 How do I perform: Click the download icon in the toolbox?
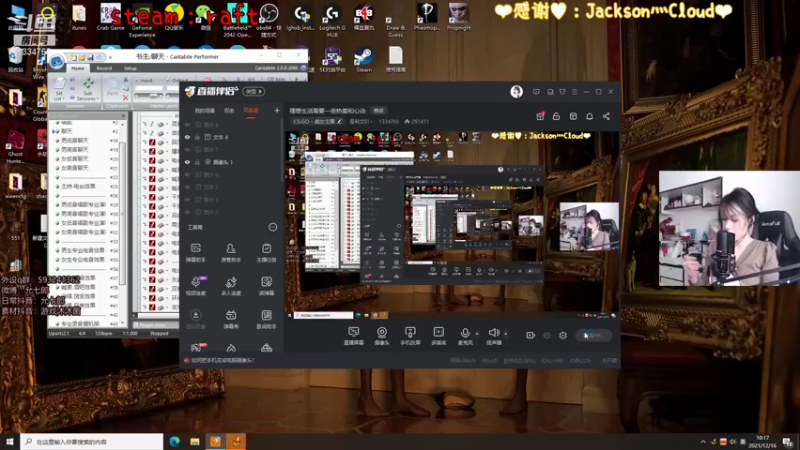(x=195, y=315)
